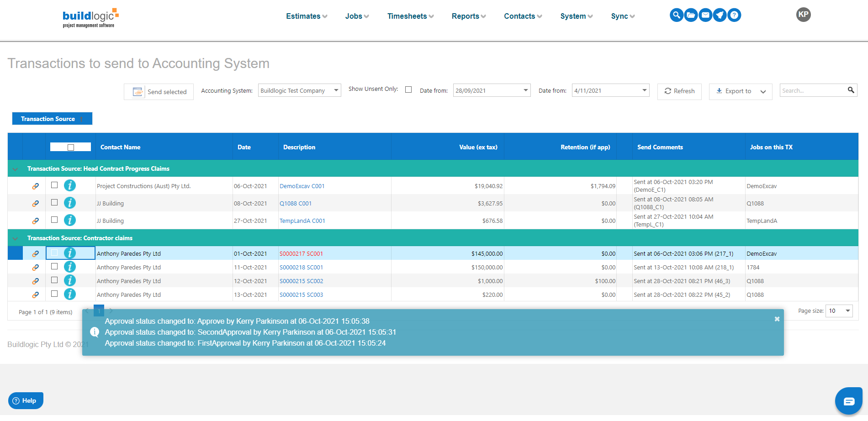
Task: Expand the Export to dropdown arrow
Action: [763, 91]
